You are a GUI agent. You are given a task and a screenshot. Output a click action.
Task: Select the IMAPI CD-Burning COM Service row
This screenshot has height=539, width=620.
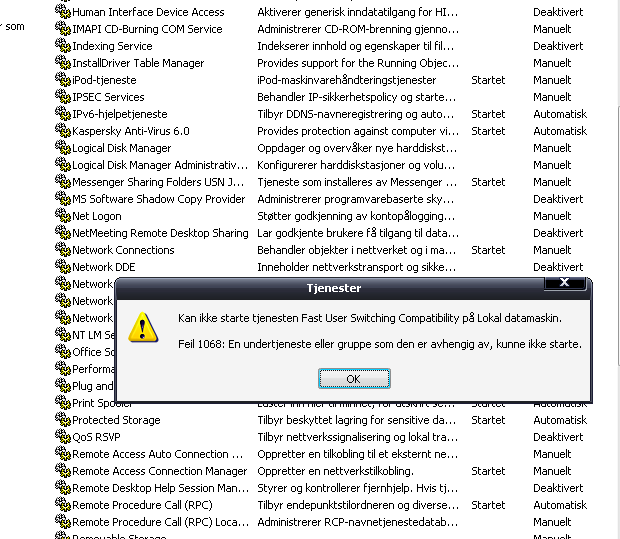pyautogui.click(x=147, y=29)
